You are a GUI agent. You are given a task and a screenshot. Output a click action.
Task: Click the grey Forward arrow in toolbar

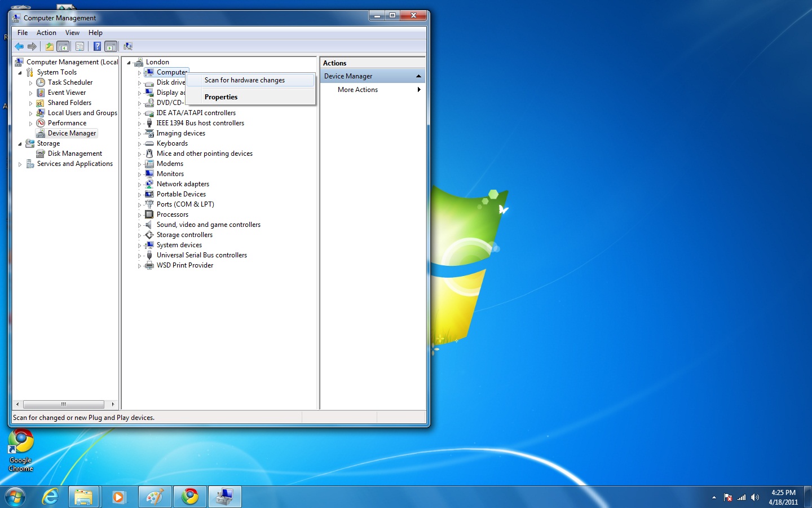tap(32, 46)
